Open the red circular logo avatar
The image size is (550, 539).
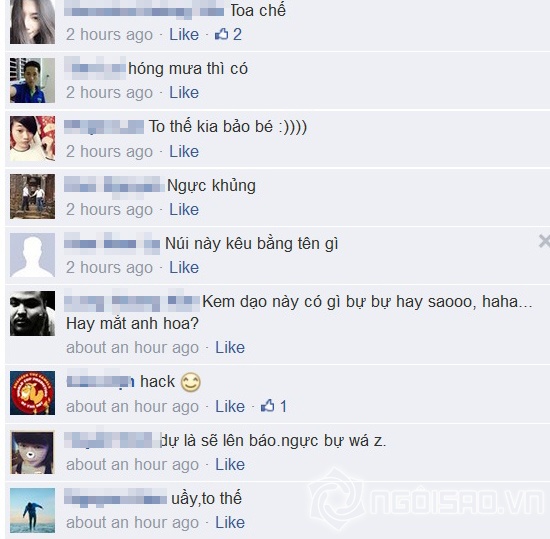pos(32,393)
